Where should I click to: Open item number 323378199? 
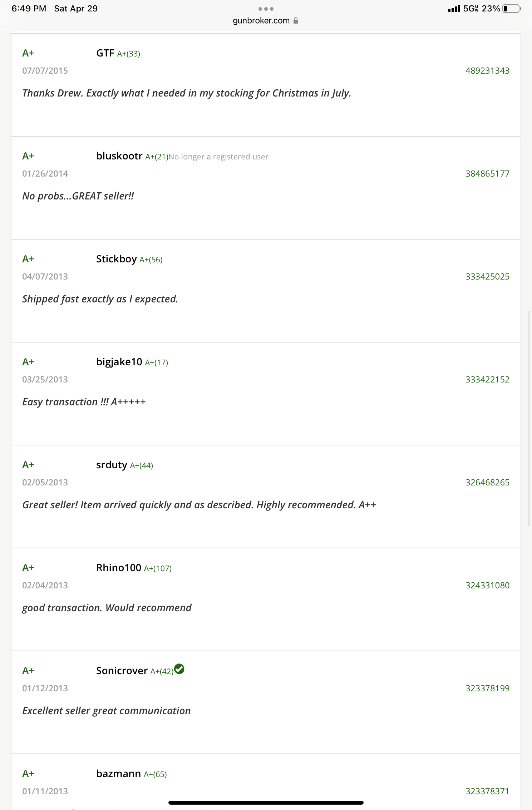pos(487,688)
